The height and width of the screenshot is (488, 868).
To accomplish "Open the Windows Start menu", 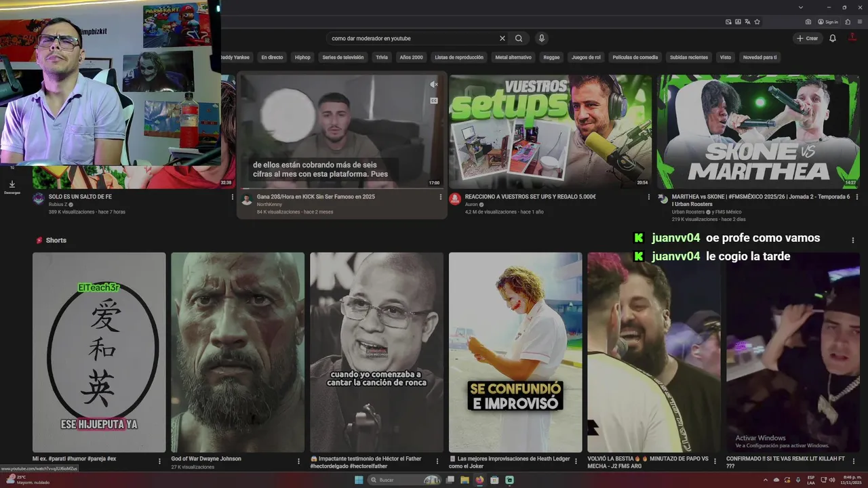I will (359, 480).
